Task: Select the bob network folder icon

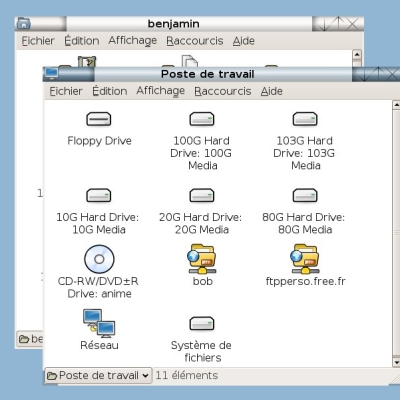Action: point(201,259)
